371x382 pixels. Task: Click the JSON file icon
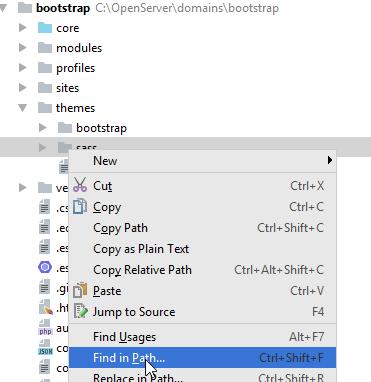(x=45, y=347)
